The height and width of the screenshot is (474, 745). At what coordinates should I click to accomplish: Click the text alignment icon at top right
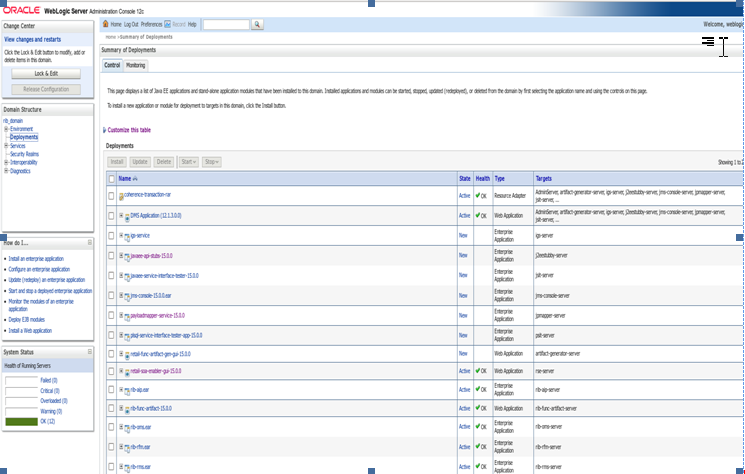[x=708, y=42]
